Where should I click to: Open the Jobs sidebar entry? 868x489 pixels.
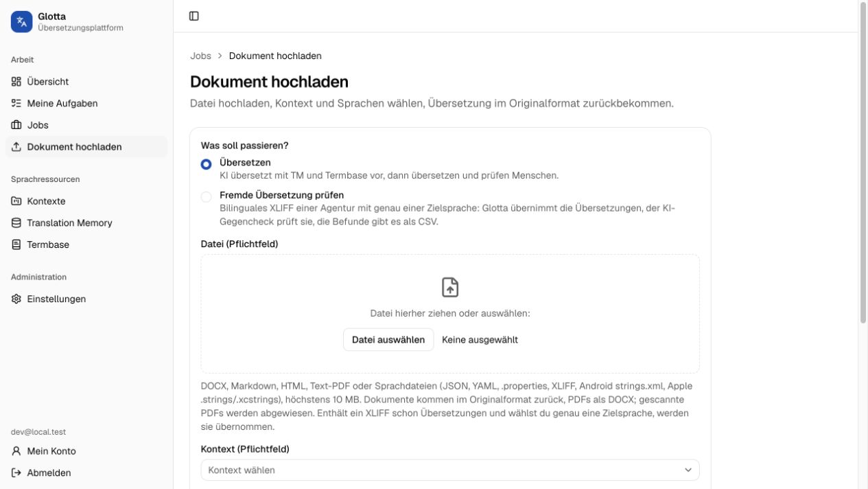click(86, 125)
